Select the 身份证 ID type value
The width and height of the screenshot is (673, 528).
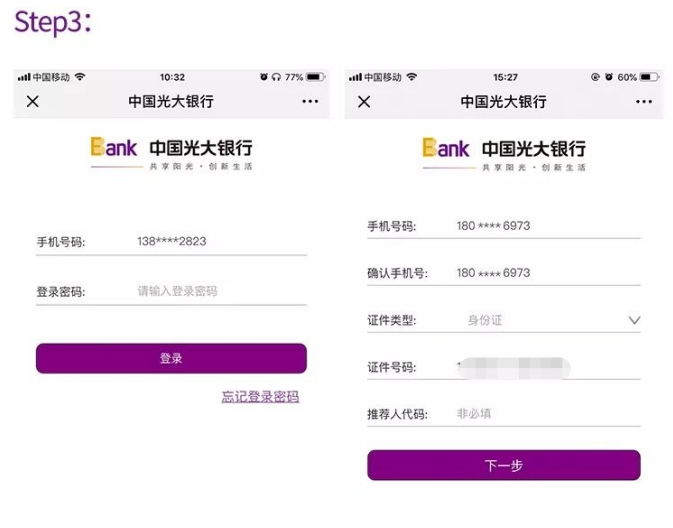click(x=485, y=320)
